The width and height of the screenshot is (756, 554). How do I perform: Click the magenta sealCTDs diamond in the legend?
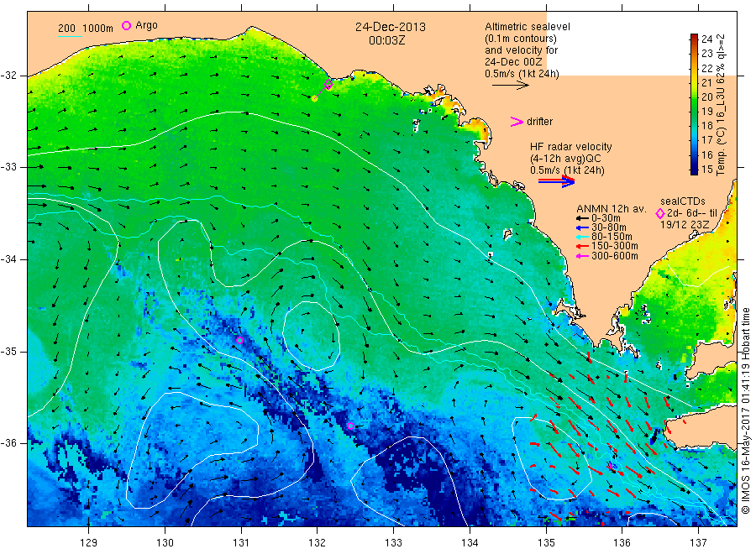point(660,213)
